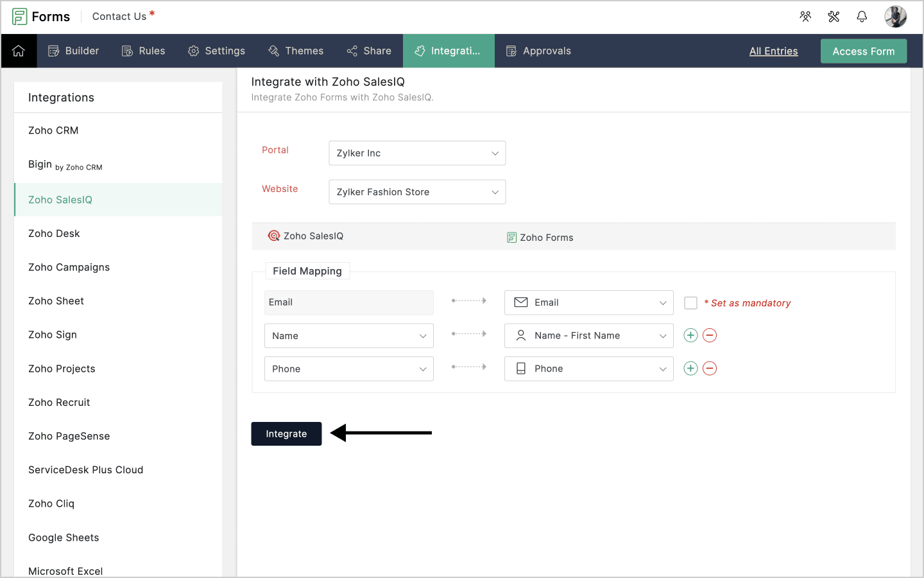This screenshot has height=578, width=924.
Task: Open the SalesIQ Name field dropdown
Action: pyautogui.click(x=349, y=336)
